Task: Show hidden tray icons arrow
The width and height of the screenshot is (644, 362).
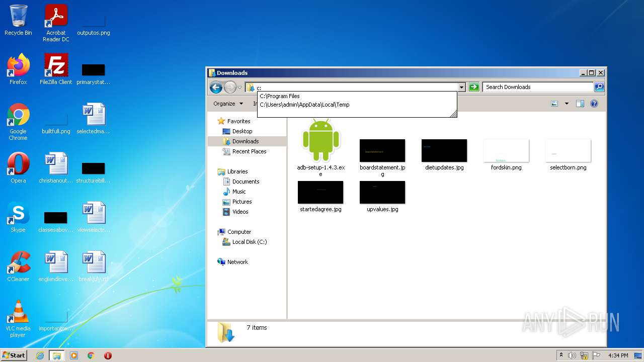Action: [561, 355]
